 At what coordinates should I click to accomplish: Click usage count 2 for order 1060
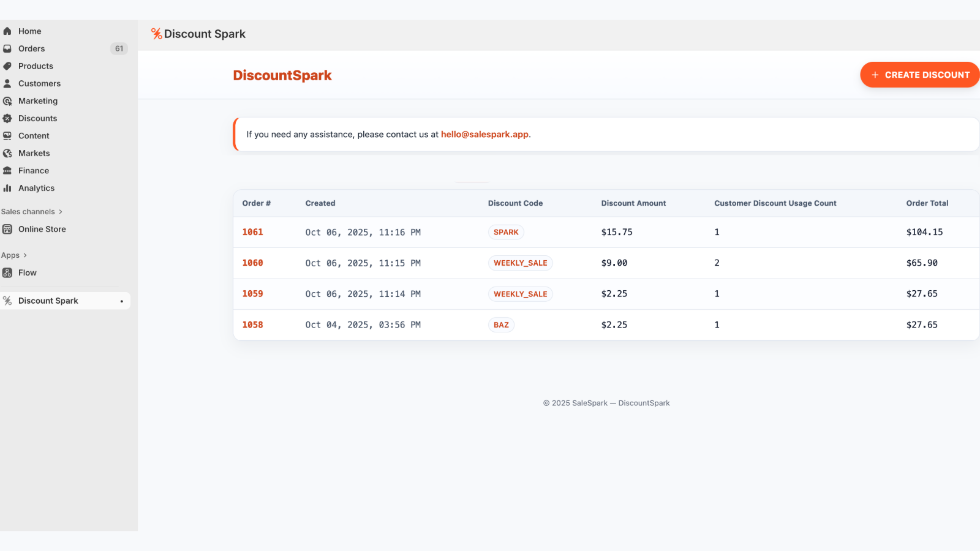coord(717,263)
